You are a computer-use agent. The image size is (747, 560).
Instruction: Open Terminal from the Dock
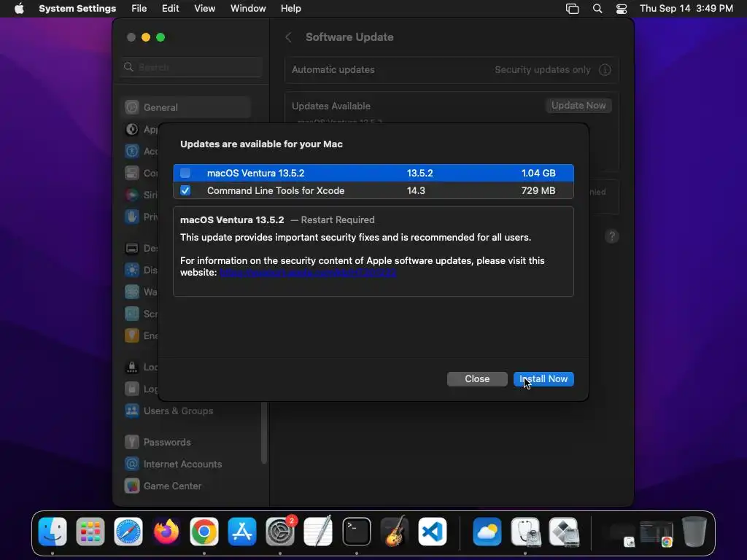click(356, 532)
